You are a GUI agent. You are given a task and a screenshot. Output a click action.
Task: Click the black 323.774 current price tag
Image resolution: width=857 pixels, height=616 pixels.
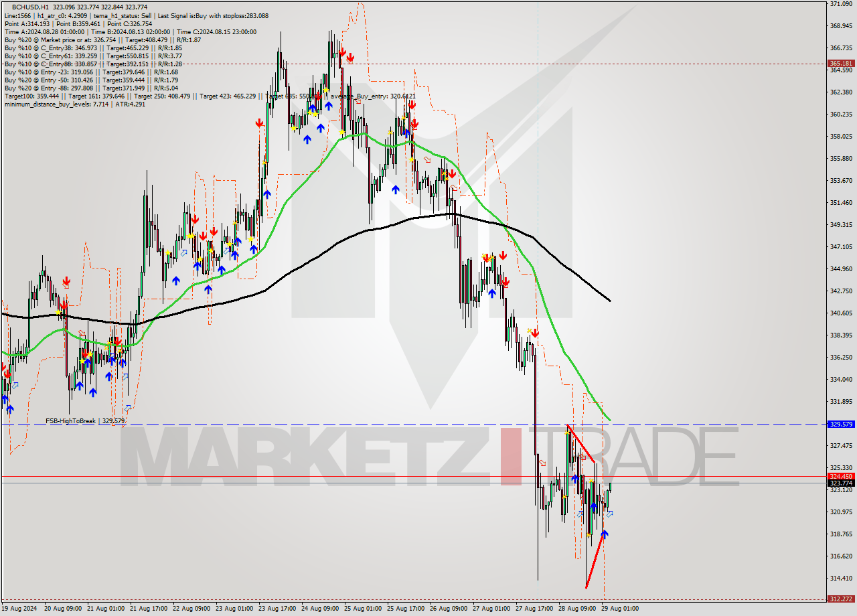click(x=840, y=483)
